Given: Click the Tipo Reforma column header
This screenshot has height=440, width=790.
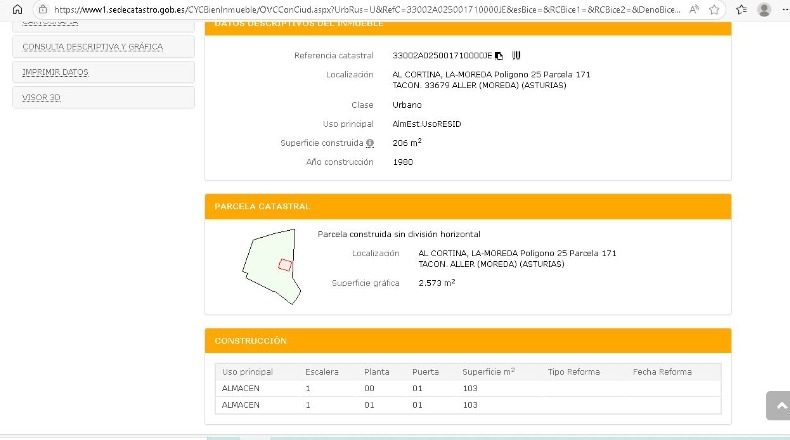Looking at the screenshot, I should [x=573, y=372].
